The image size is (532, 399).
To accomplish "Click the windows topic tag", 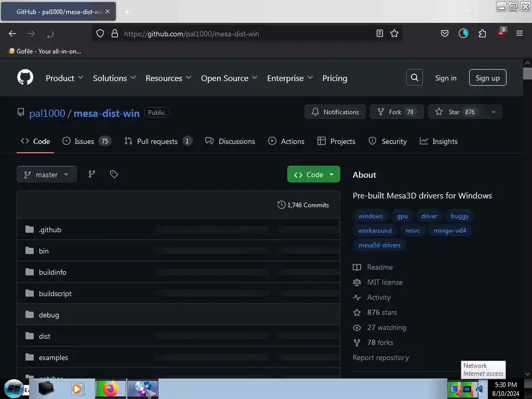I will tap(370, 216).
